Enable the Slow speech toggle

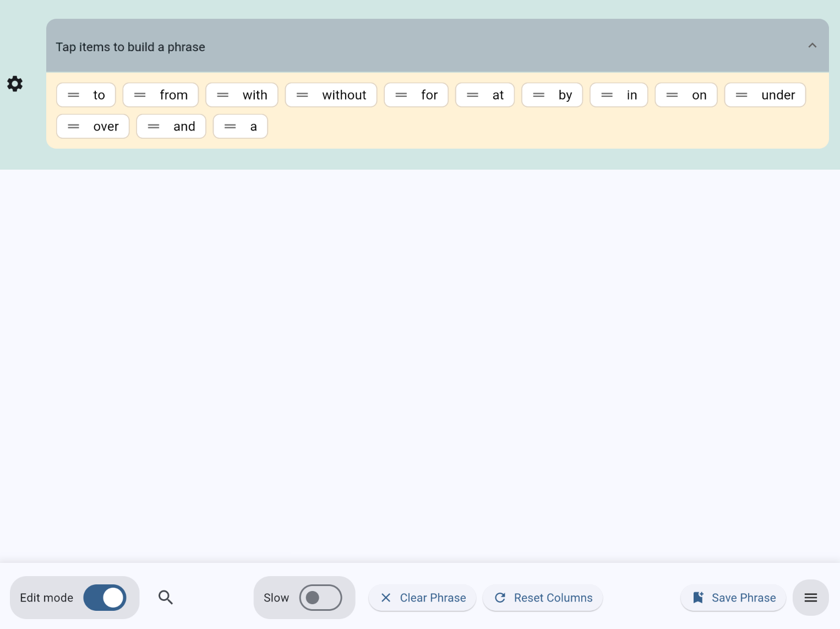click(x=320, y=598)
